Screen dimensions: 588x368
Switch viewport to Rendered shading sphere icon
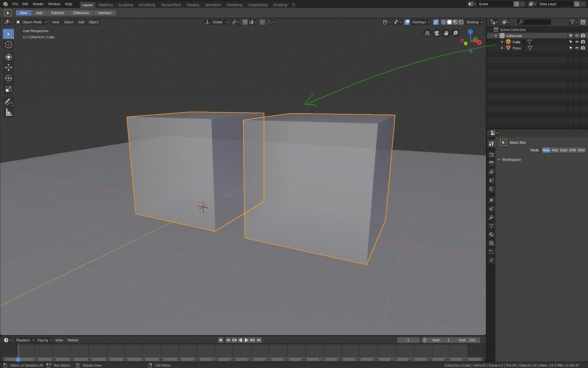(461, 22)
